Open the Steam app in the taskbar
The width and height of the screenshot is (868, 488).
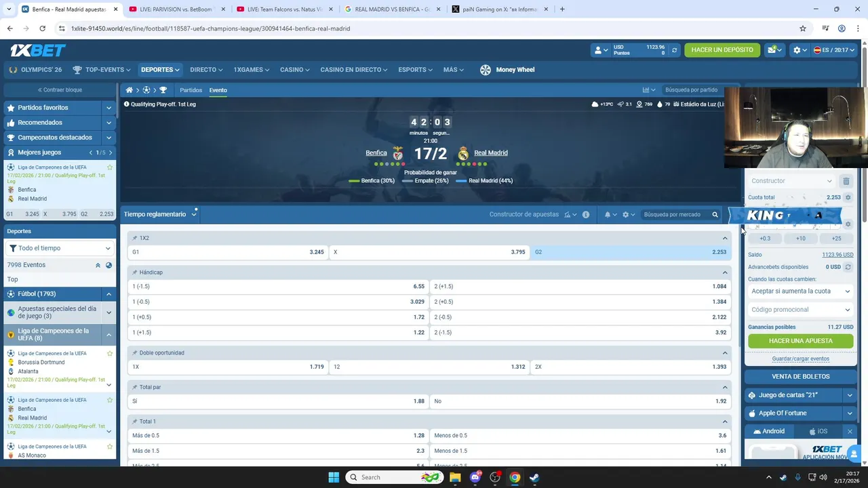click(534, 477)
